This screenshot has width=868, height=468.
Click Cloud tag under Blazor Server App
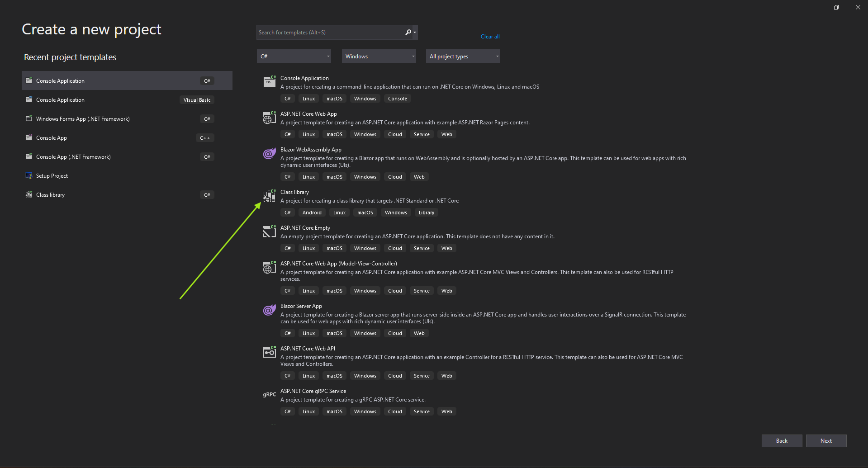point(395,333)
